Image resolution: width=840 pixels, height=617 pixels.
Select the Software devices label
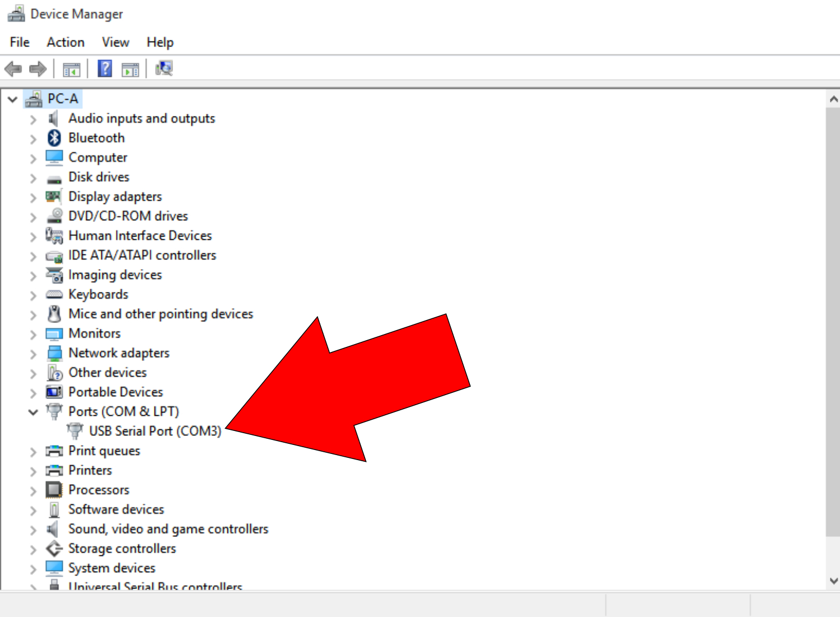(116, 509)
